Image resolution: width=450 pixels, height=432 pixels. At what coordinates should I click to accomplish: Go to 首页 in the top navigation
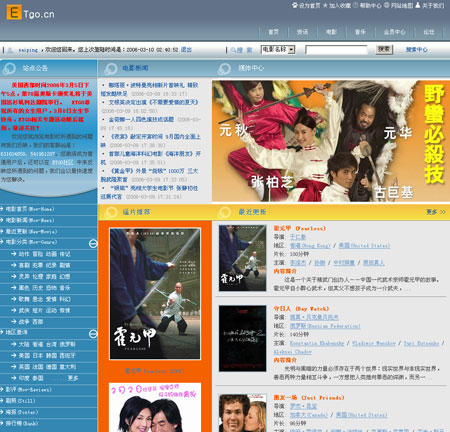click(273, 32)
